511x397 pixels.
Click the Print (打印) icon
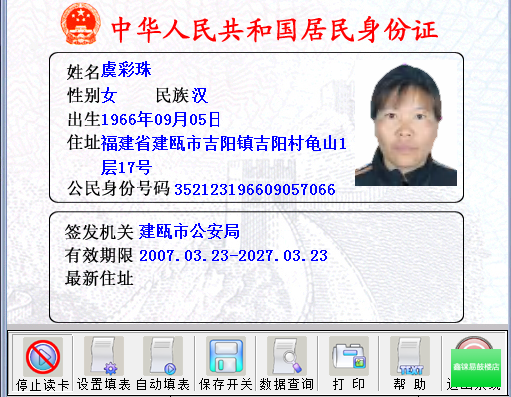pos(349,356)
